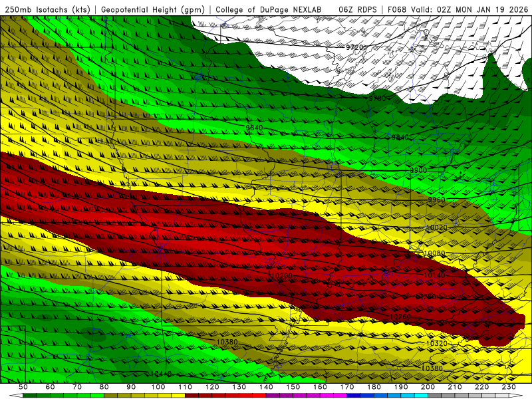Click the 180 knot color bar label
This screenshot has height=399, width=532.
point(374,387)
